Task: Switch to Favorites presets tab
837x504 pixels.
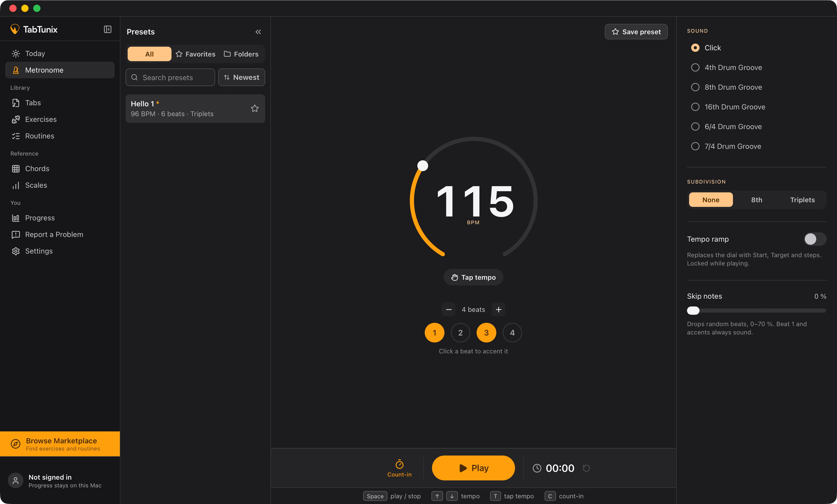Action: (x=195, y=54)
